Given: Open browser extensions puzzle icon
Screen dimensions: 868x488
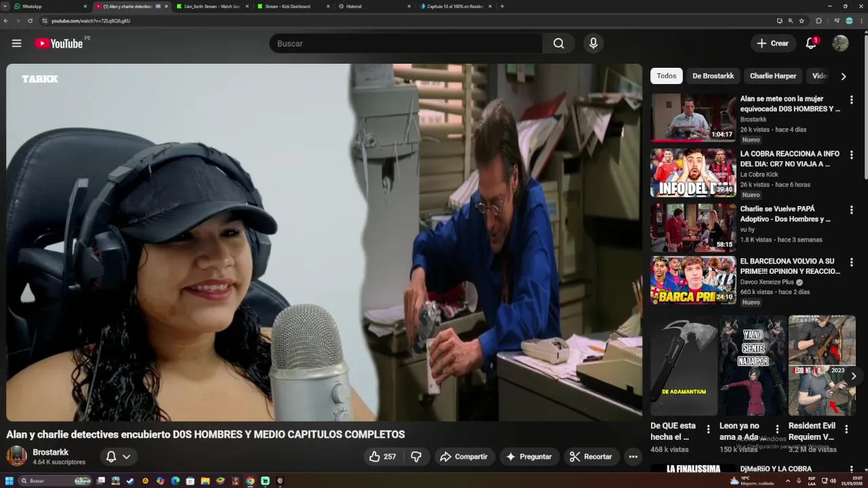Looking at the screenshot, I should pyautogui.click(x=818, y=21).
